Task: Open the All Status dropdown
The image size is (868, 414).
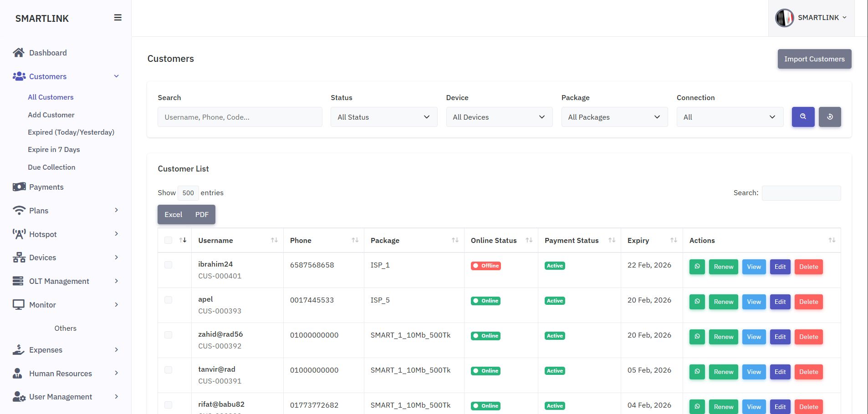Action: [x=383, y=117]
